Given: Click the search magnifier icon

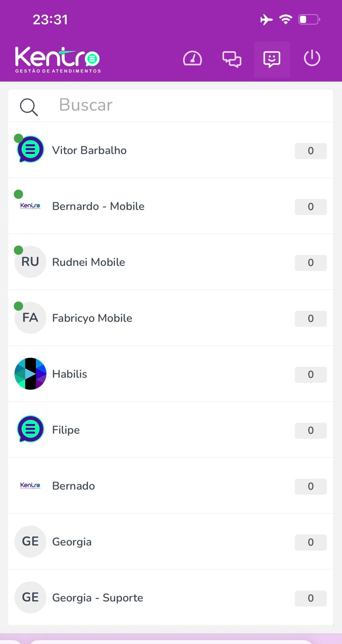Looking at the screenshot, I should click(29, 107).
